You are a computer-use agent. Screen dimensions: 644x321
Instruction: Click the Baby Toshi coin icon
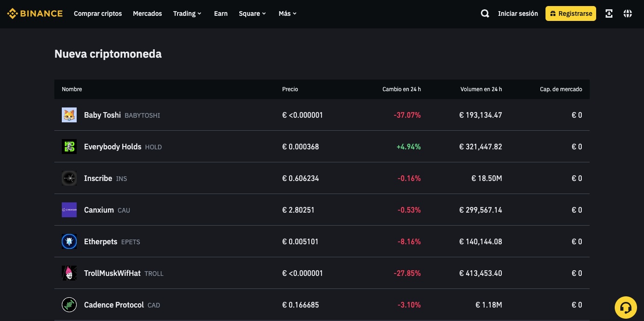coord(69,115)
